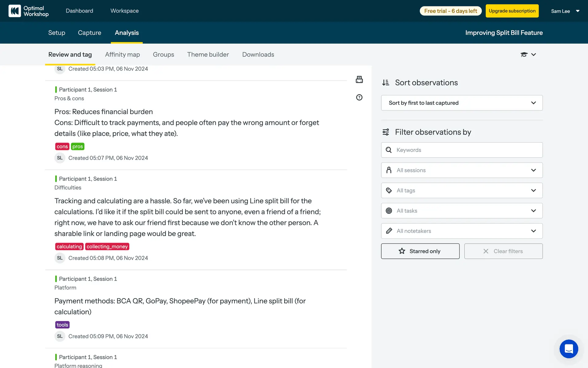Open the All notetakers dropdown
The height and width of the screenshot is (368, 588).
pyautogui.click(x=462, y=231)
